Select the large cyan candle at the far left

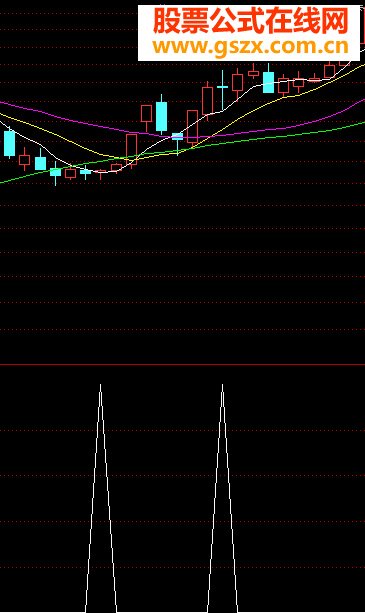click(9, 143)
